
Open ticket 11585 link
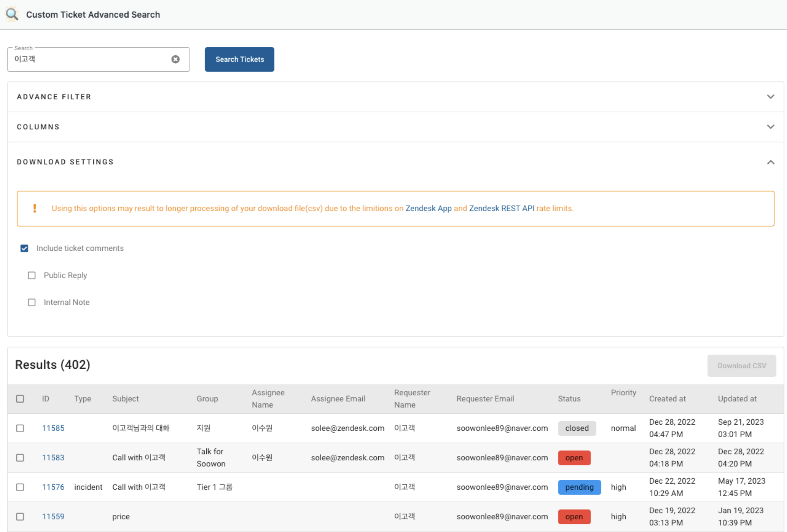coord(53,428)
